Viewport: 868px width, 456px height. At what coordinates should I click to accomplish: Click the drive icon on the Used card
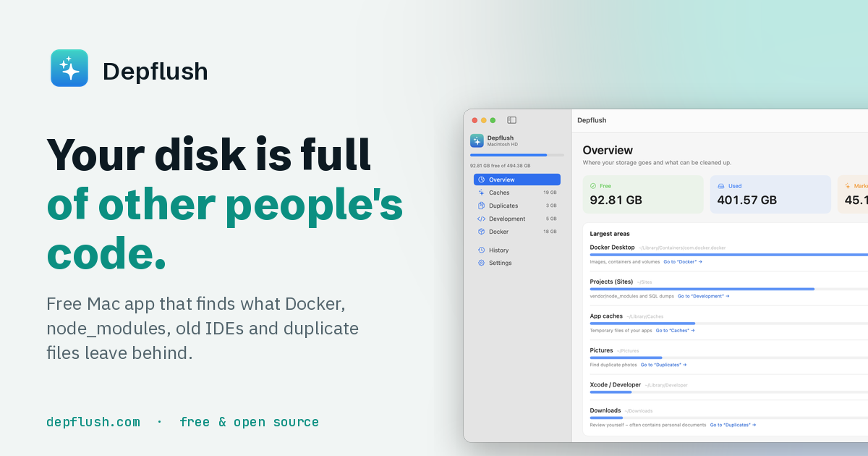(x=720, y=186)
